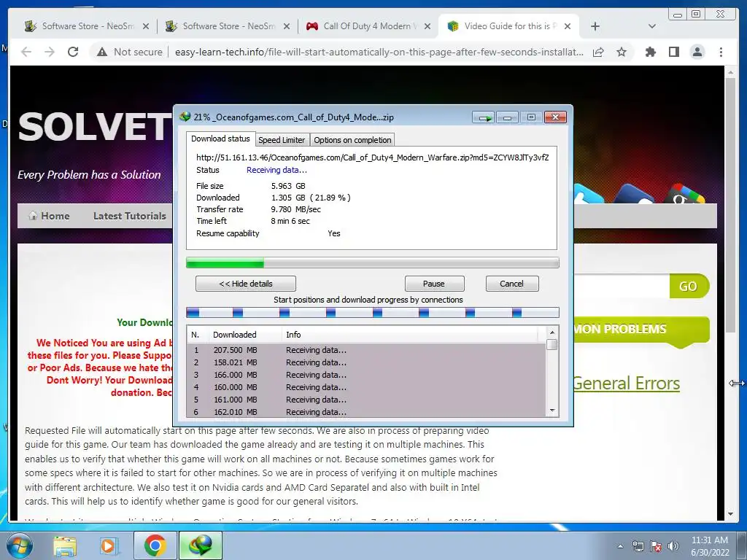
Task: Click the browser address bar URL
Action: coord(379,52)
